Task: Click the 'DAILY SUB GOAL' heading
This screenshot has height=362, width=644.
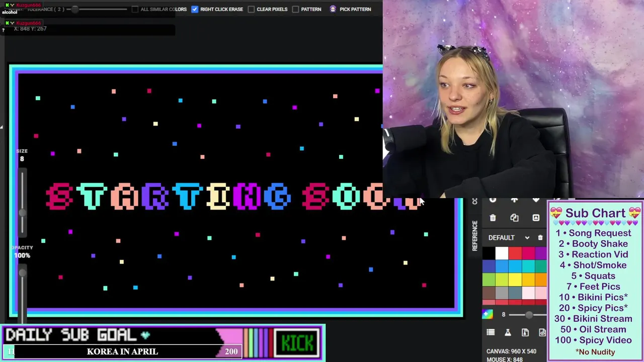Action: click(x=71, y=335)
